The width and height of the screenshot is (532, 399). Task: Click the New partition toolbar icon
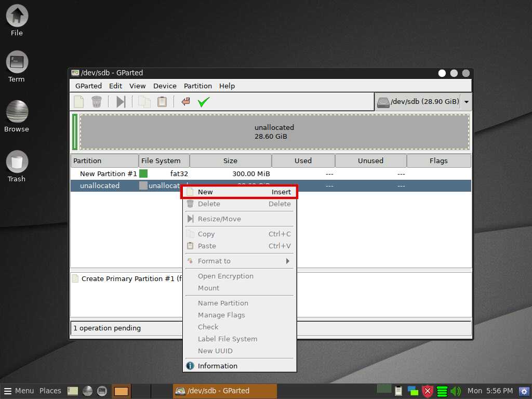pos(79,102)
